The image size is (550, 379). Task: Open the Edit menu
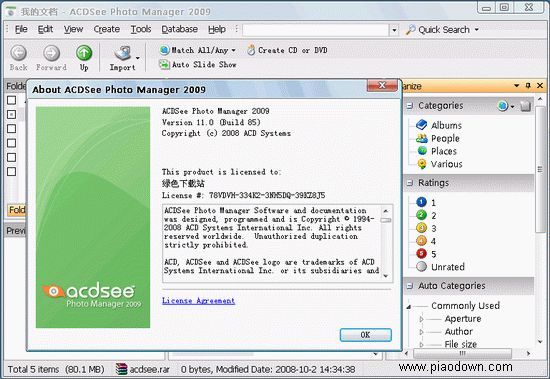(x=45, y=29)
